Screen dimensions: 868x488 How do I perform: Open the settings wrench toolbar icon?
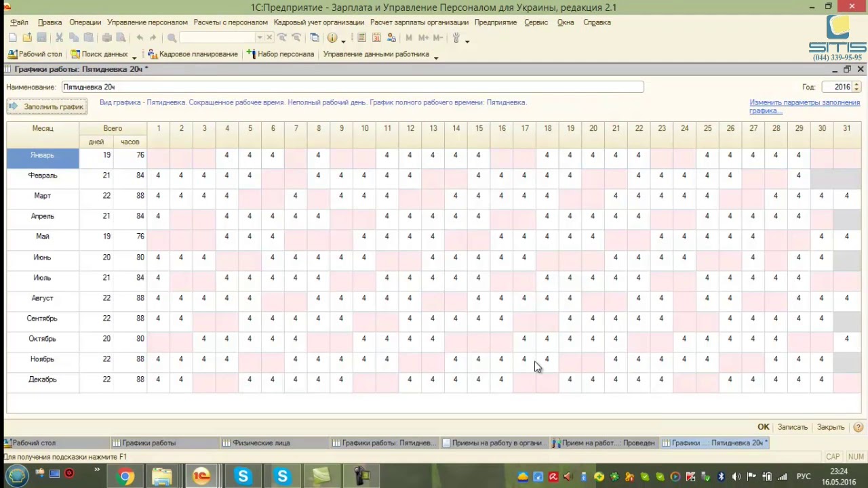pyautogui.click(x=456, y=38)
